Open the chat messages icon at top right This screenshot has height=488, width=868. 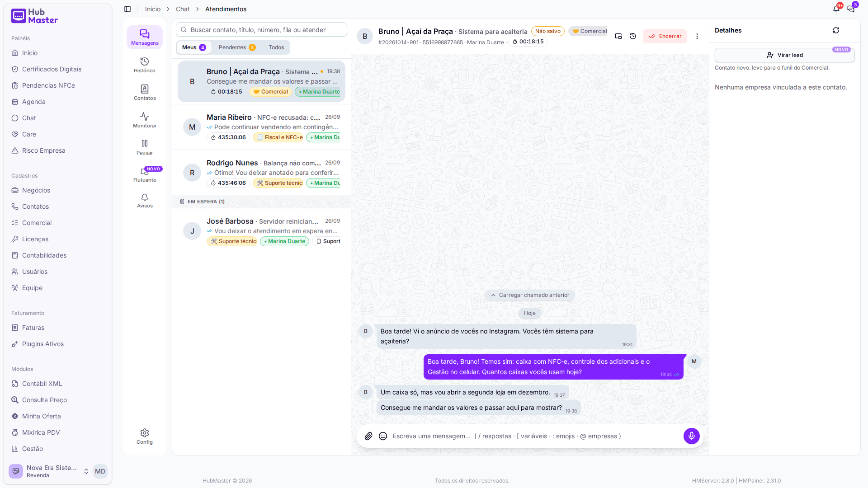pyautogui.click(x=851, y=9)
